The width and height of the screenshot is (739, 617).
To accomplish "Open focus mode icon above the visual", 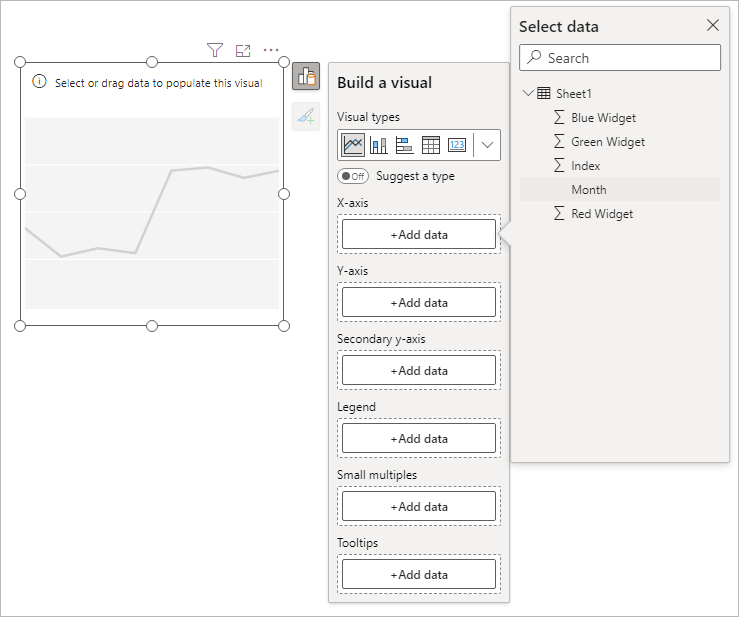I will coord(243,50).
